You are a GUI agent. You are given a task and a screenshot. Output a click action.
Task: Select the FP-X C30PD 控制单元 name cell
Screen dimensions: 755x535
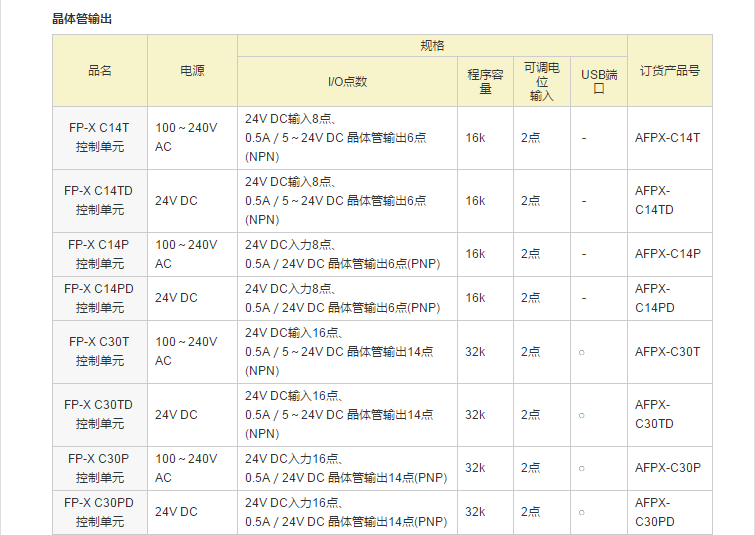[x=100, y=512]
